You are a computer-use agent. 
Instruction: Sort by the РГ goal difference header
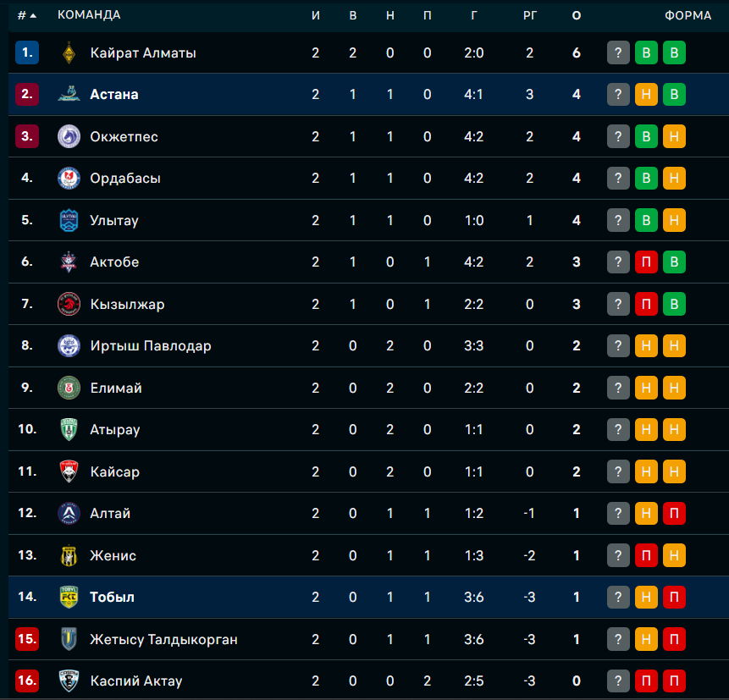530,15
